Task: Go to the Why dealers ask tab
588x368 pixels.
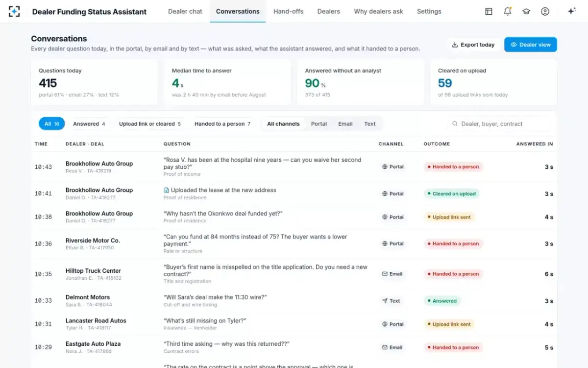Action: [378, 11]
